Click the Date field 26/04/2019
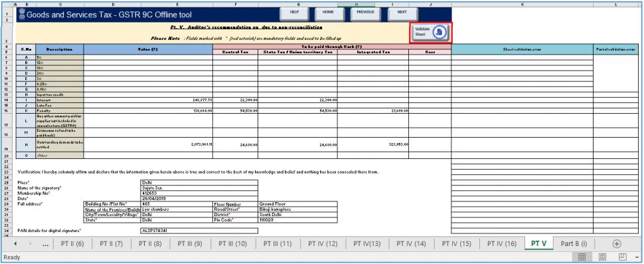Viewport: 644px width, 264px height. (x=199, y=198)
